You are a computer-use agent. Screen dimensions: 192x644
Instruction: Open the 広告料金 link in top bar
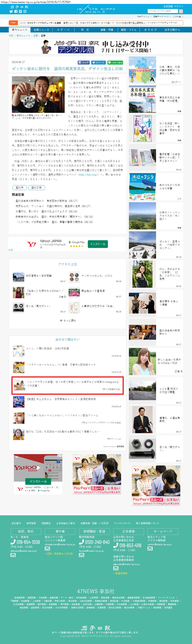177,16
